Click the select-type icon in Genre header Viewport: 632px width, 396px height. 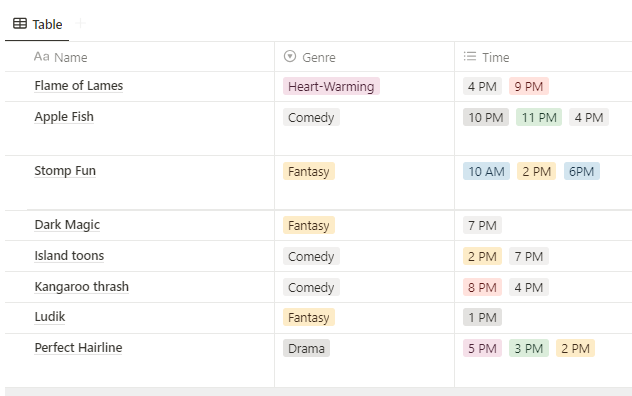click(x=290, y=56)
